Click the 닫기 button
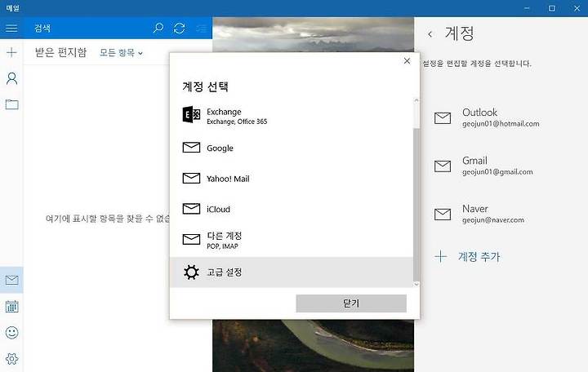This screenshot has height=372, width=588. (x=351, y=303)
